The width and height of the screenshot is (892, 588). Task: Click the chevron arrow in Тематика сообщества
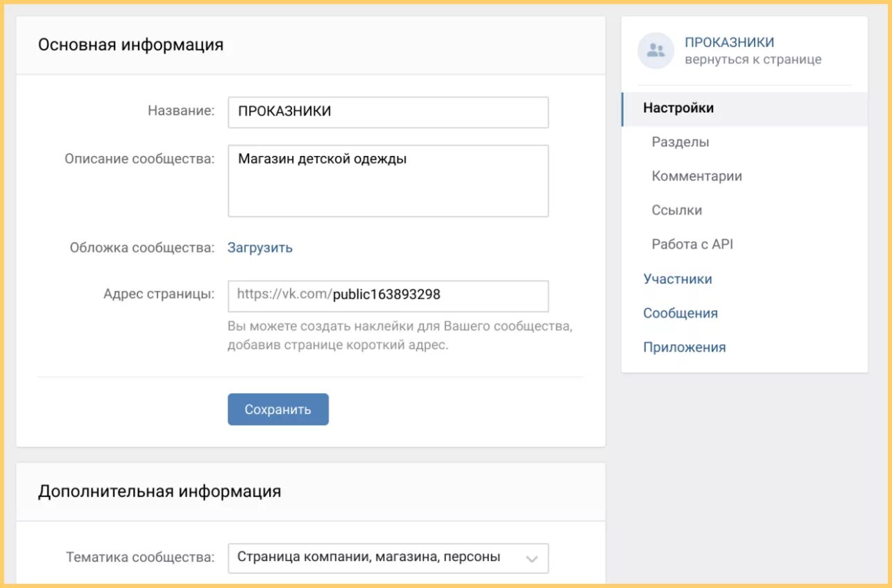pyautogui.click(x=531, y=558)
